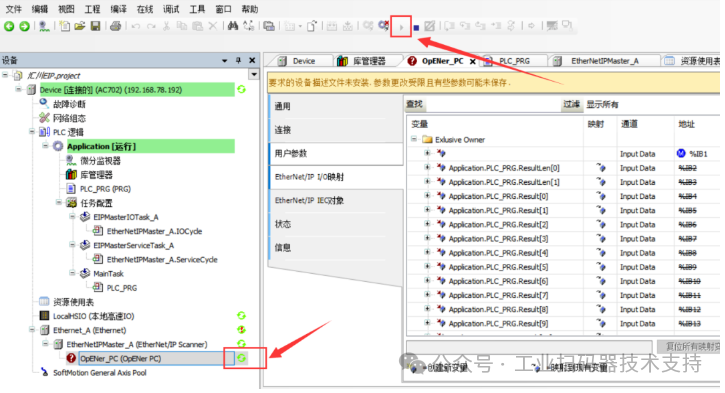Image resolution: width=725 pixels, height=393 pixels.
Task: Save the project with the floppy disk icon
Action: coord(96,26)
